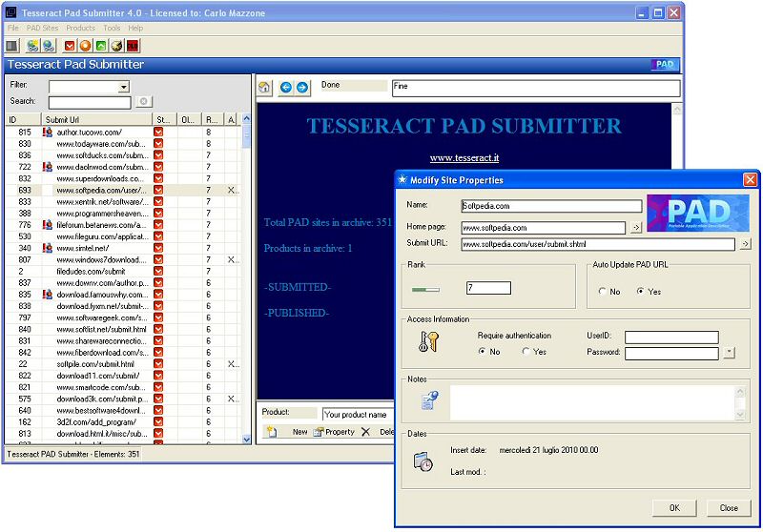The height and width of the screenshot is (532, 763).
Task: Click the globe with lightning toolbar icon
Action: (116, 46)
